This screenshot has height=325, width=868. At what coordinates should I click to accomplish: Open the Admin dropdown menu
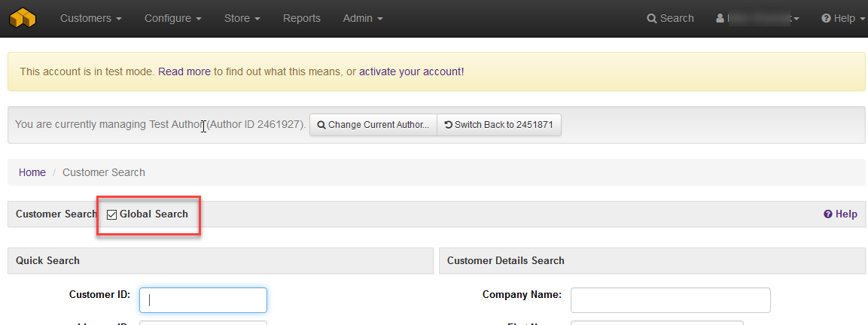(x=363, y=18)
